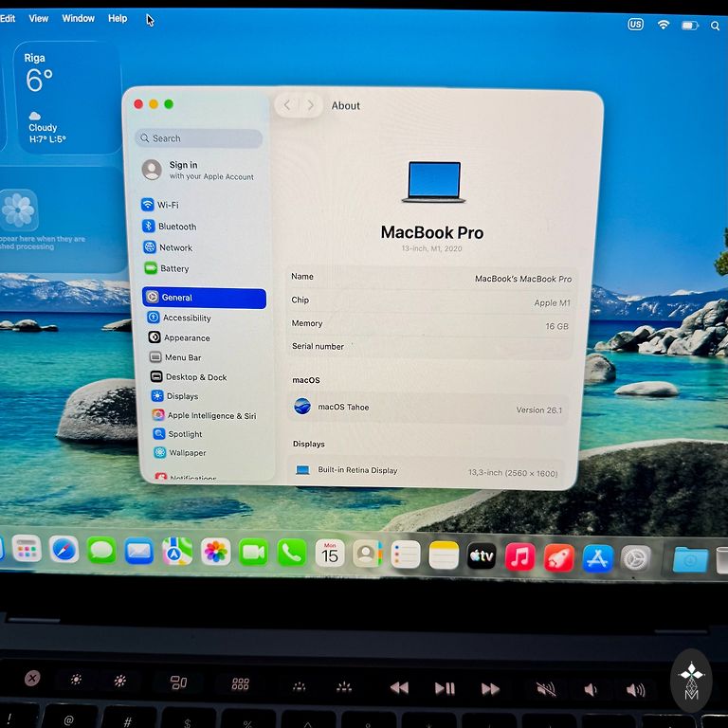Open Wi-Fi settings in sidebar

pyautogui.click(x=167, y=205)
